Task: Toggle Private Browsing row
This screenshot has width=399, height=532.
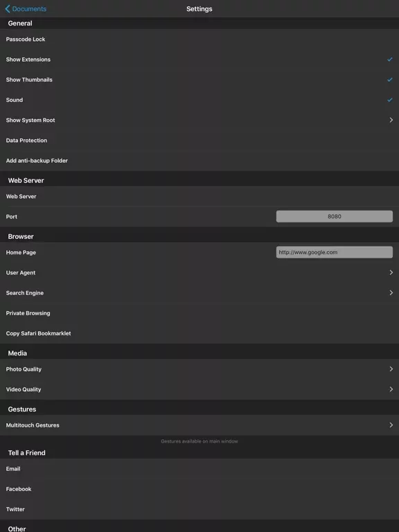Action: [199, 313]
